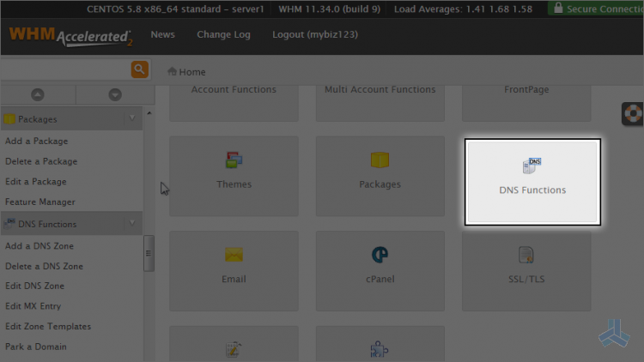
Task: Click the lifebuoy support icon
Action: coord(633,114)
